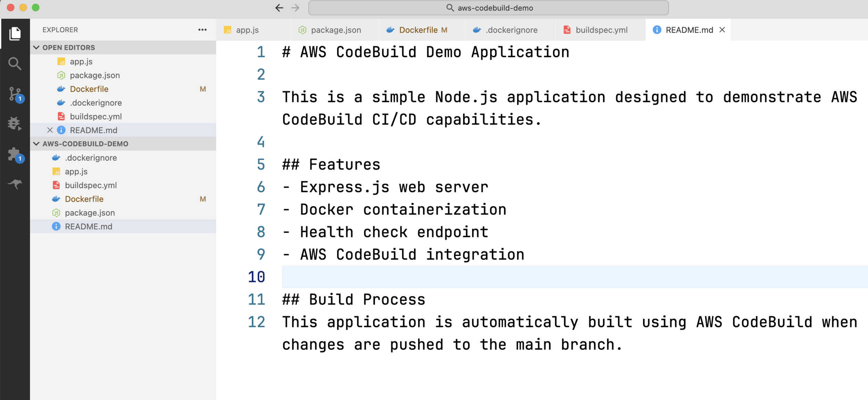Open the Source Control view

[15, 94]
